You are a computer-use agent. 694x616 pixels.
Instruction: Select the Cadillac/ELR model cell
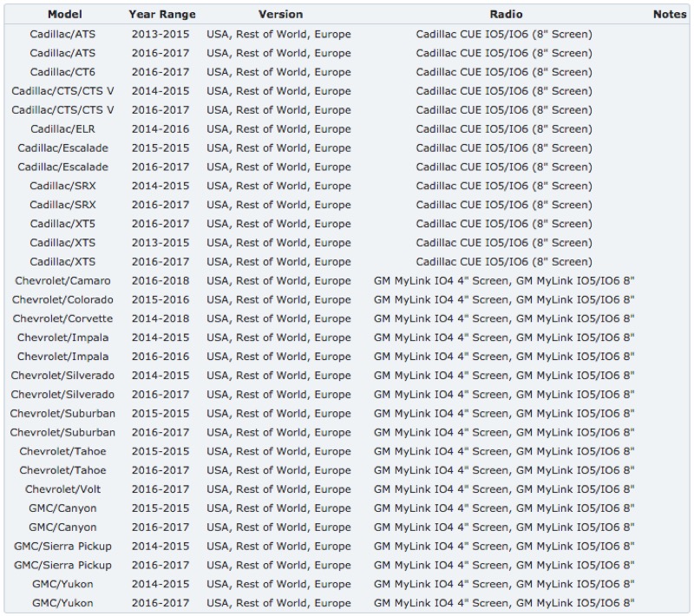click(x=62, y=129)
